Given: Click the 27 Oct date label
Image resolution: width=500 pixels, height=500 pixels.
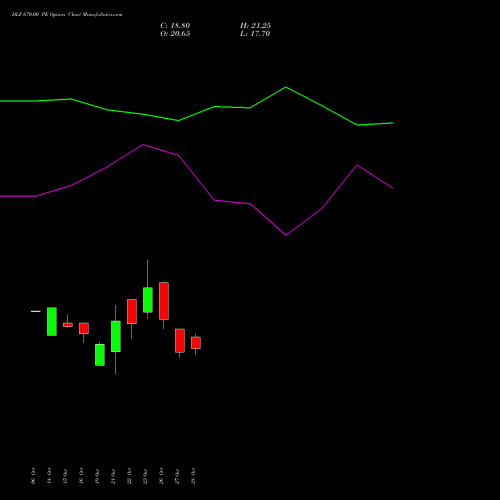Looking at the screenshot, I should click(177, 476).
